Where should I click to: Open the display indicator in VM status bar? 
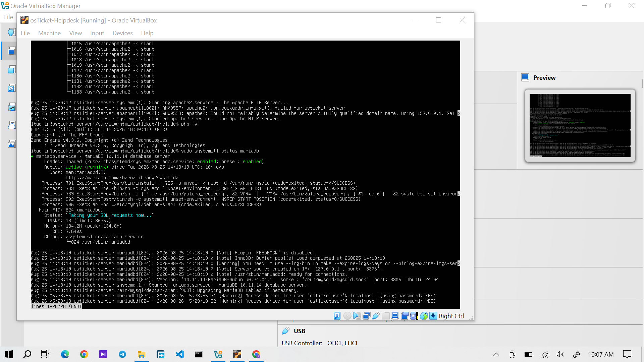tap(395, 316)
